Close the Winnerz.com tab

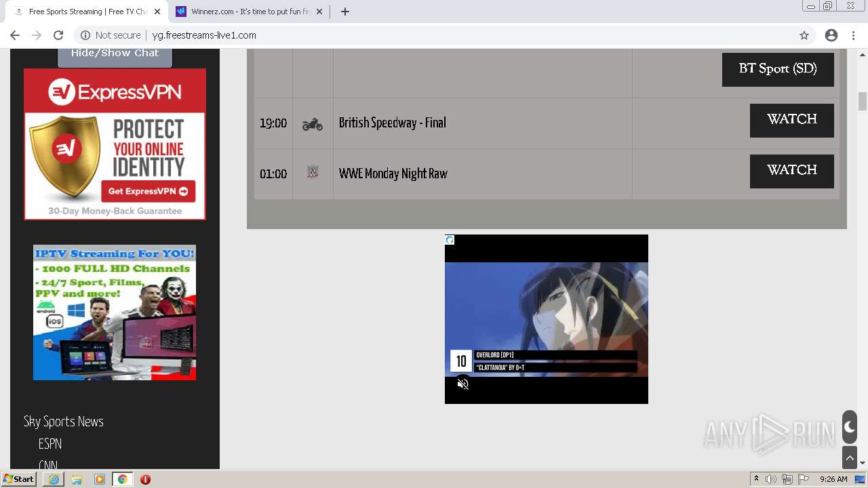coord(319,12)
